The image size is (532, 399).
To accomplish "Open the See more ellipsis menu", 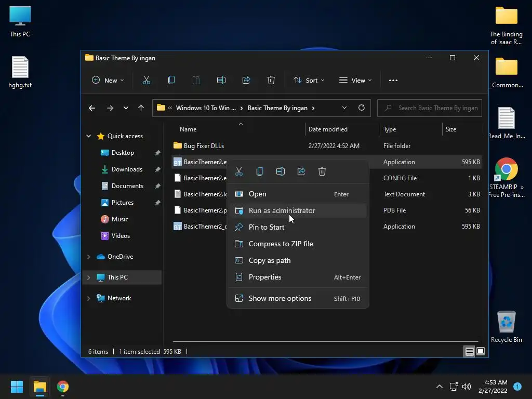I will [393, 81].
